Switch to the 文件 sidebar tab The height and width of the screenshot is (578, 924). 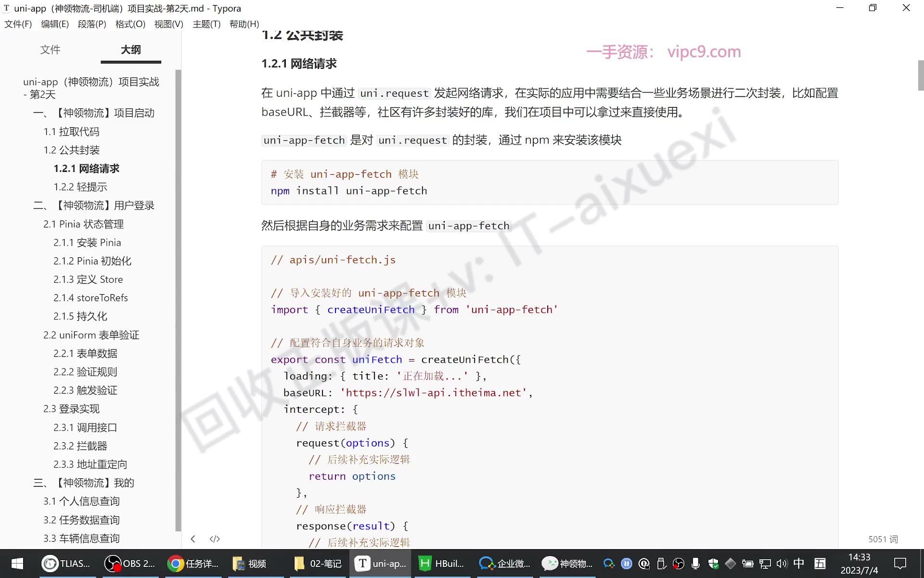pyautogui.click(x=50, y=50)
